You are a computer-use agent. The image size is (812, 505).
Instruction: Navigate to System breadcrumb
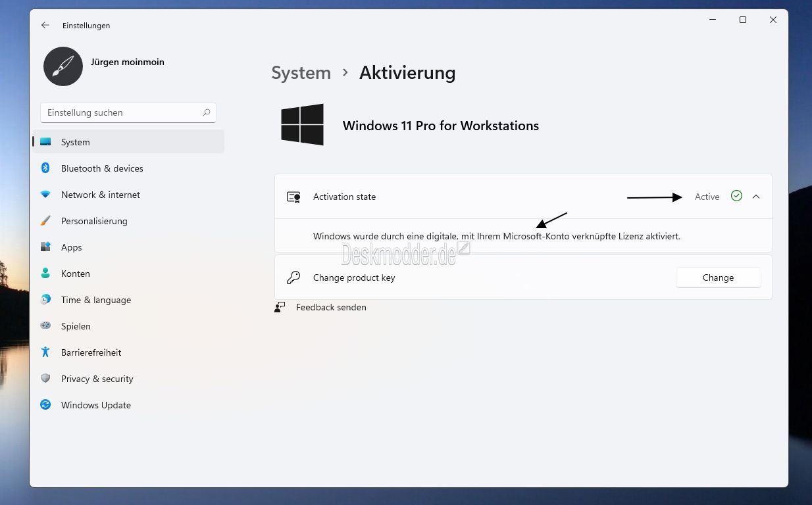(301, 72)
